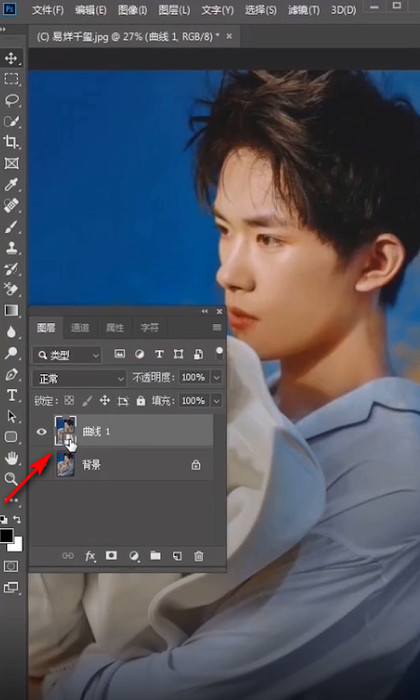The height and width of the screenshot is (700, 420).
Task: Select the Lasso tool
Action: (11, 100)
